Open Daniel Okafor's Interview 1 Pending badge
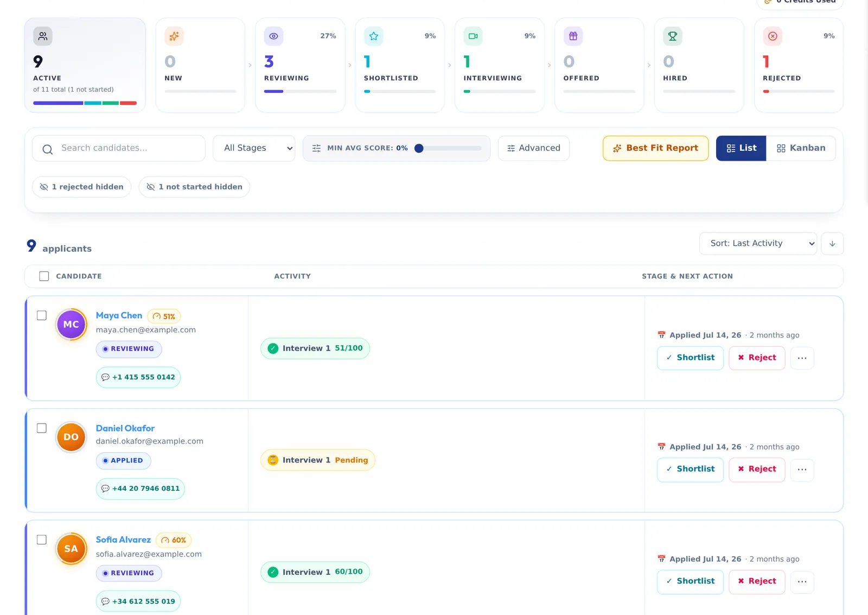868x615 pixels. point(318,460)
